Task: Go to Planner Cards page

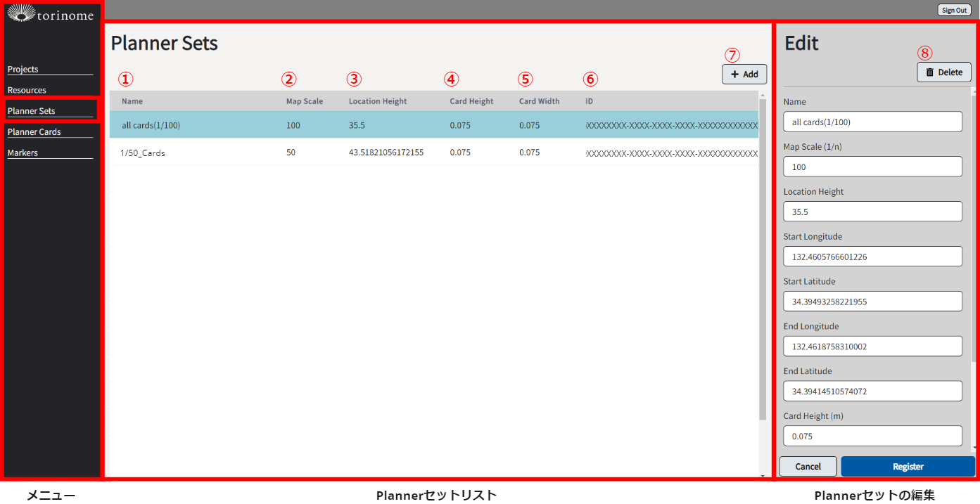Action: (x=34, y=131)
